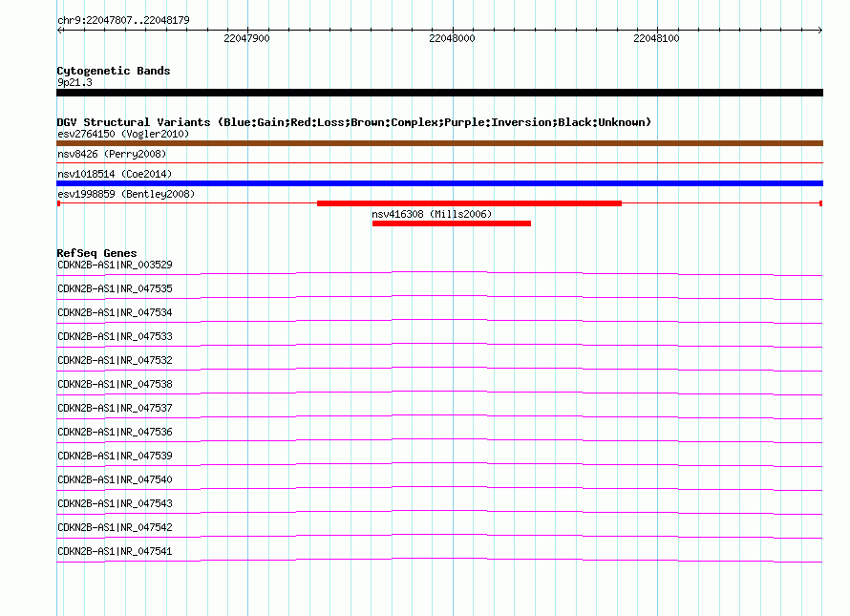Click the chr9:22047807..22048179 coordinate label

tap(123, 20)
